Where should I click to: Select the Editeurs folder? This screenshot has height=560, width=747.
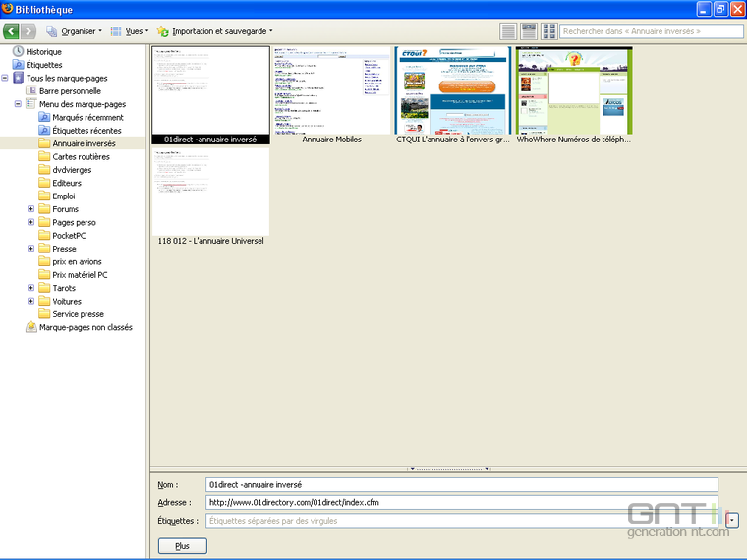pyautogui.click(x=60, y=183)
